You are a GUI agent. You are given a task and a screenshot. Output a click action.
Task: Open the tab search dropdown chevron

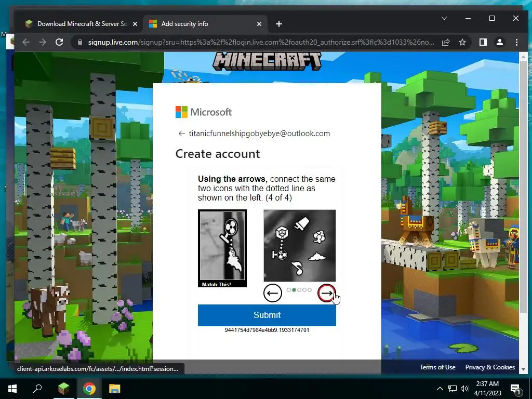click(x=444, y=18)
